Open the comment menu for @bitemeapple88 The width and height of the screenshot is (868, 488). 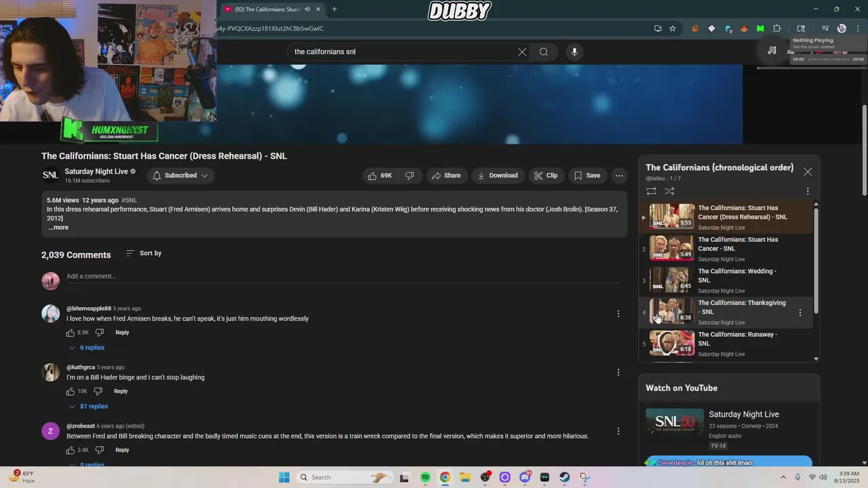(x=618, y=313)
